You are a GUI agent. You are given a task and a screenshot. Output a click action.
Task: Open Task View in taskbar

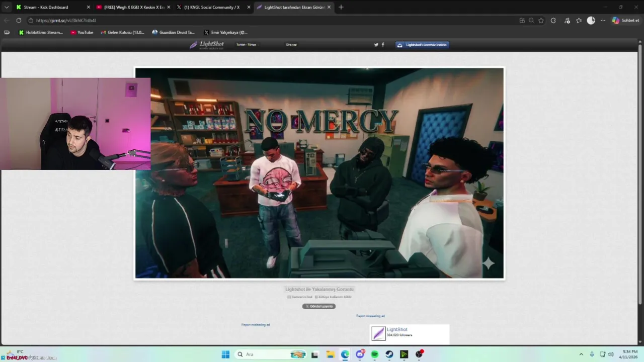[314, 354]
